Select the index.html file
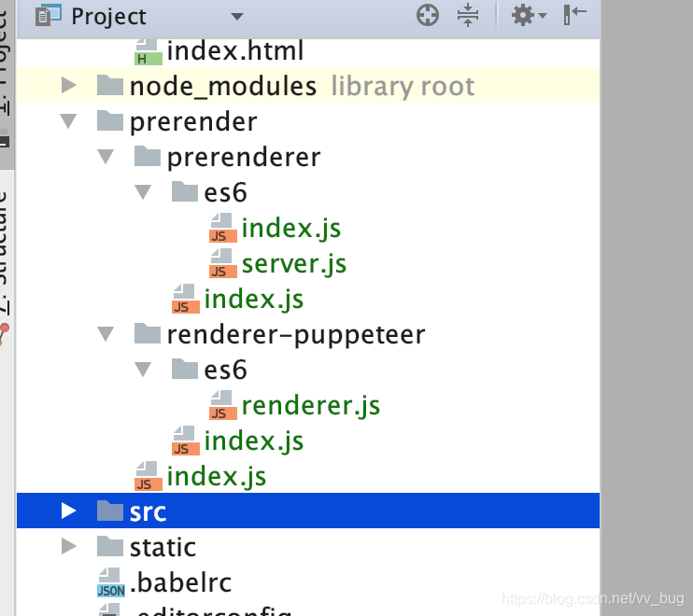 coord(235,50)
